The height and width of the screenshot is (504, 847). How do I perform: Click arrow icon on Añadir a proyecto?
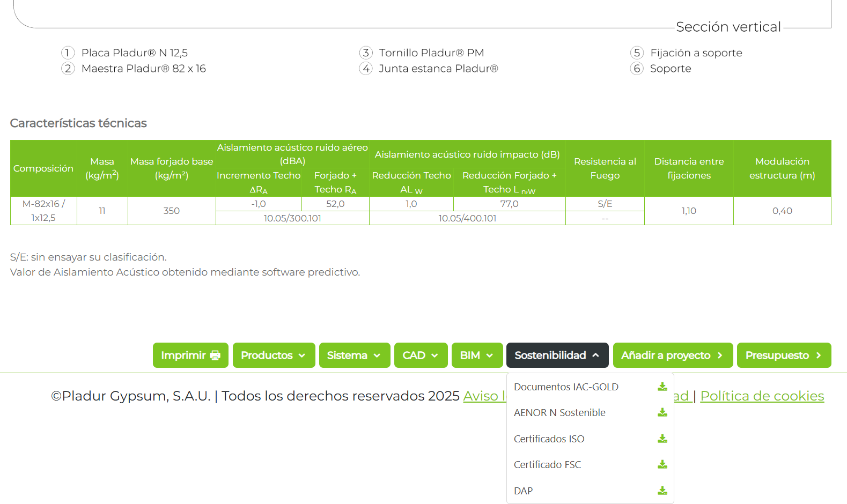tap(720, 355)
